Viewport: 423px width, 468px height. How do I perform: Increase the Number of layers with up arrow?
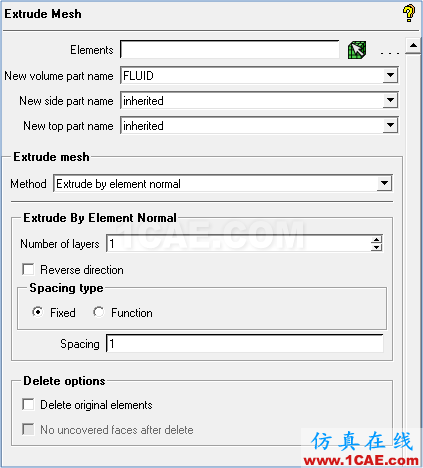point(377,240)
